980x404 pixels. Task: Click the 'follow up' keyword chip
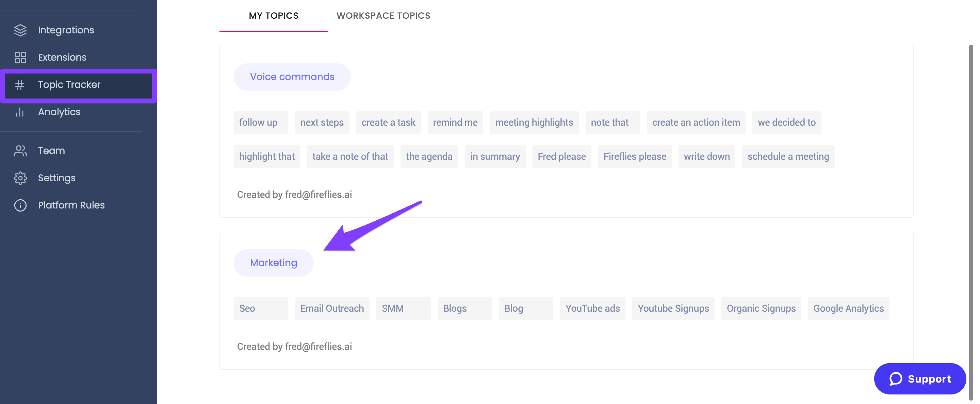[x=261, y=123]
